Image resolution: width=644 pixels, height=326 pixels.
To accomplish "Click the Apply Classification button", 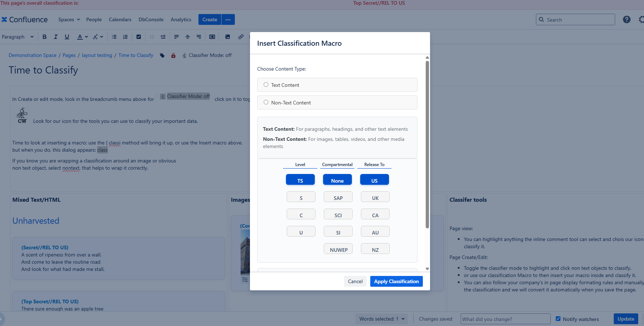I will click(x=396, y=281).
